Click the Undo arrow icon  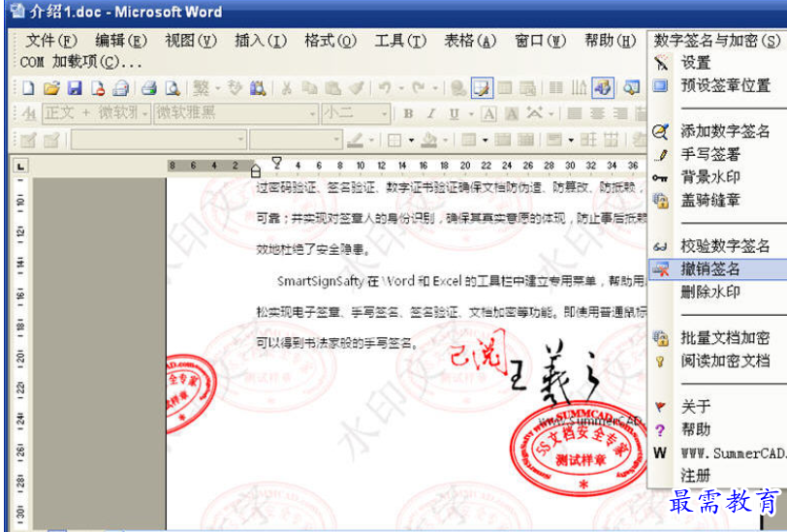(385, 88)
